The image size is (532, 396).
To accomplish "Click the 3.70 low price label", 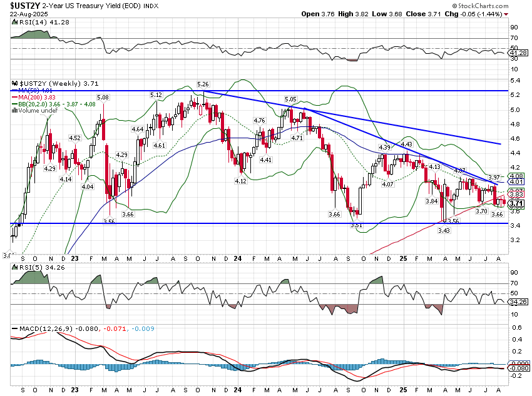I will pos(481,211).
